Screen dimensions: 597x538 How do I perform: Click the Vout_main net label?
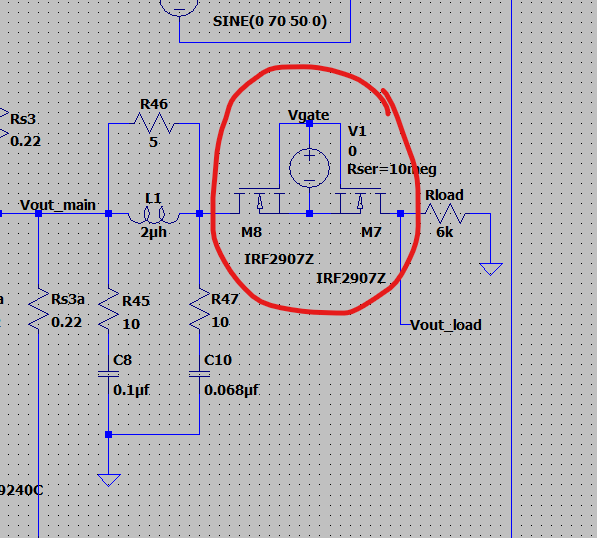pos(57,205)
